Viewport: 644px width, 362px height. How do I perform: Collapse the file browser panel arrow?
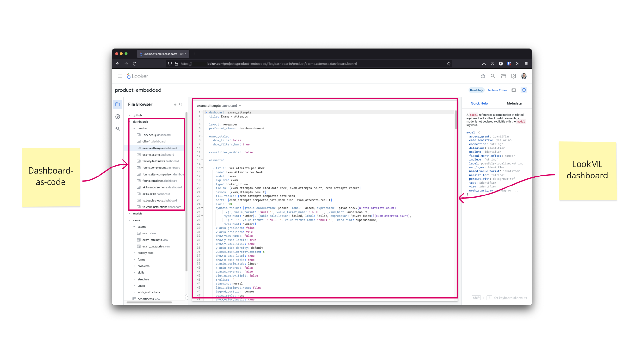[x=187, y=297]
